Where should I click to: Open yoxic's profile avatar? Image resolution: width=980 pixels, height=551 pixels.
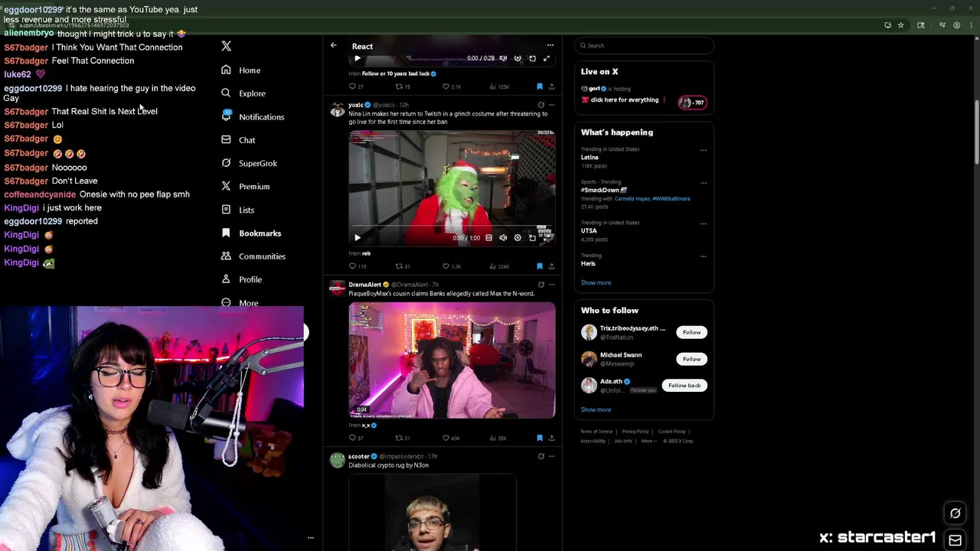coord(337,109)
